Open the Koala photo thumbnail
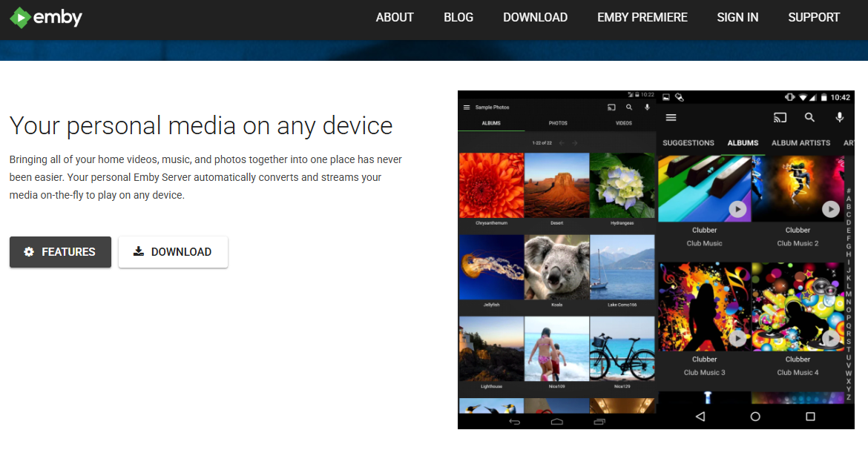The width and height of the screenshot is (868, 450). coord(556,268)
